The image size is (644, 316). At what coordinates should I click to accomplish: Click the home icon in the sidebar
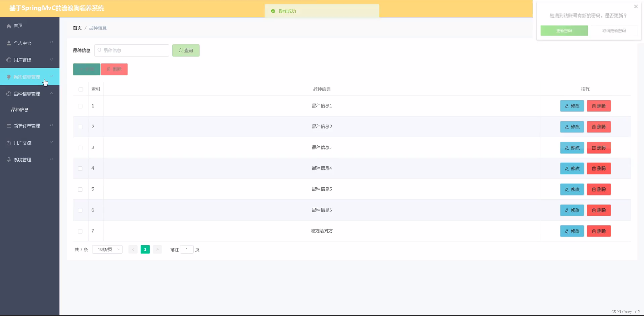point(9,26)
